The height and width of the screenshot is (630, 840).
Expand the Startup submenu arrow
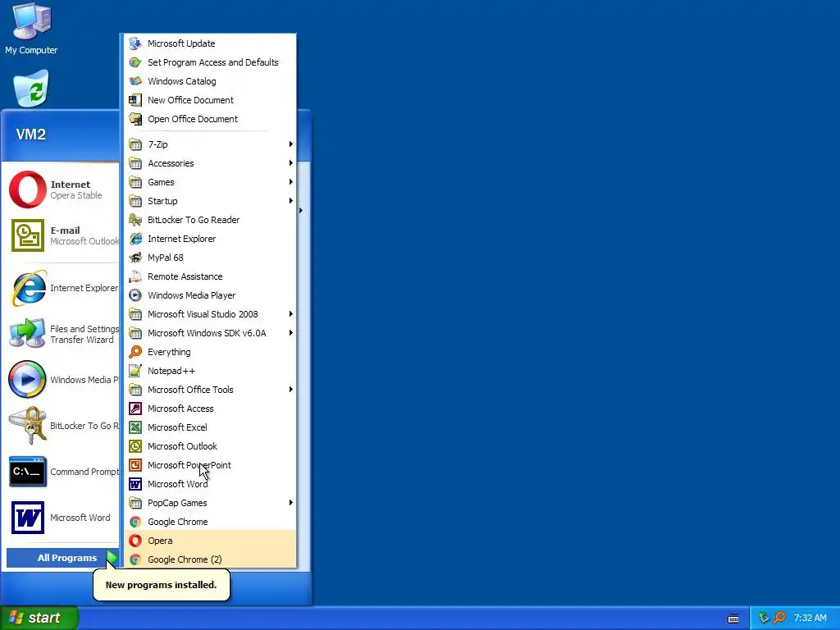click(291, 201)
